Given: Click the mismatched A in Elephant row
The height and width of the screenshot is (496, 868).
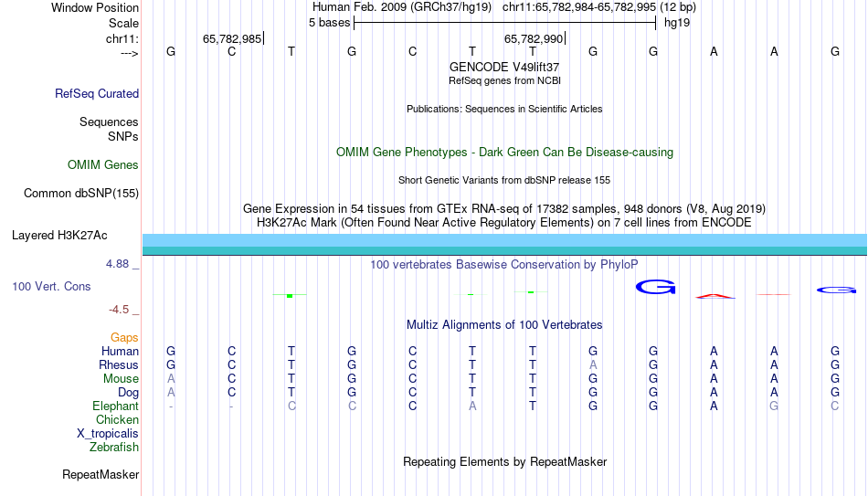Looking at the screenshot, I should pyautogui.click(x=472, y=406).
